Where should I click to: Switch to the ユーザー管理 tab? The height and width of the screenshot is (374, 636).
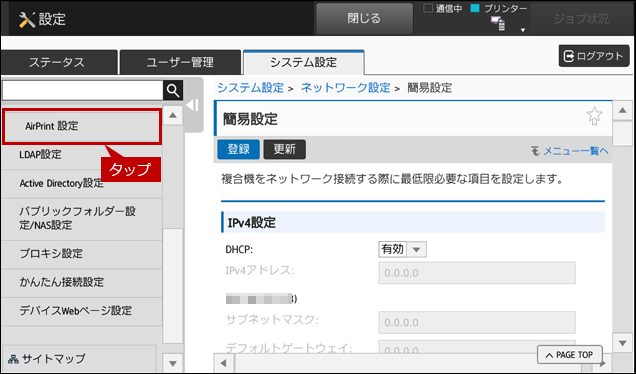coord(180,62)
